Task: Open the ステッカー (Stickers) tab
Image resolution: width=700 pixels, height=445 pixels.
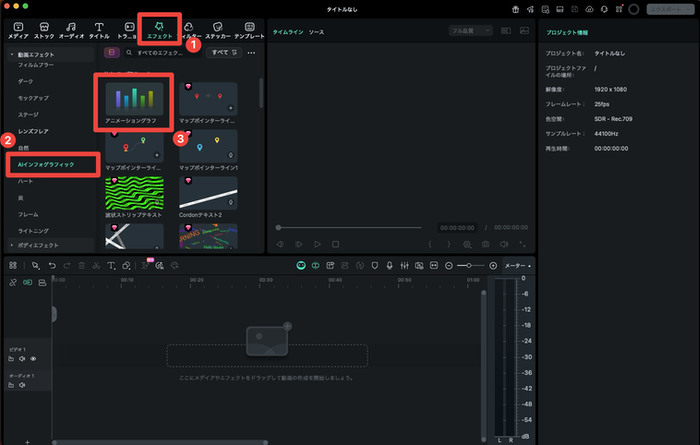Action: coord(216,28)
